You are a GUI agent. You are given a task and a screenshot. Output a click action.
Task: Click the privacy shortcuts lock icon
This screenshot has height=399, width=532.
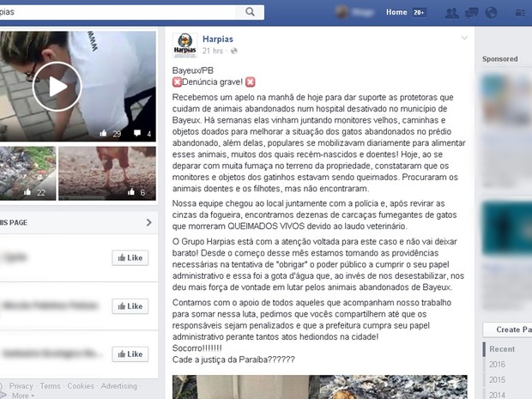(520, 13)
